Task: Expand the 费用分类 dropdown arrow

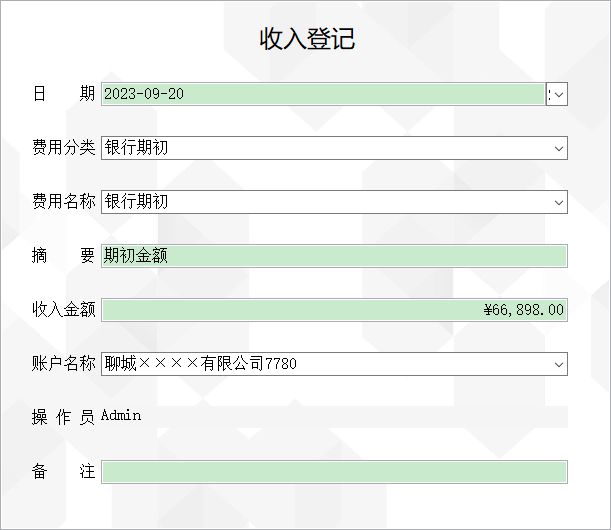Action: pyautogui.click(x=559, y=148)
